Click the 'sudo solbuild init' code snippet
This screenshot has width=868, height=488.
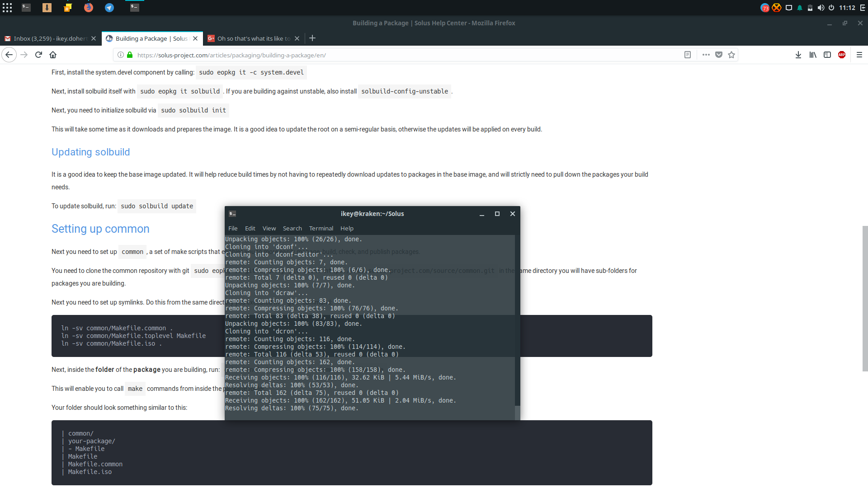point(193,110)
